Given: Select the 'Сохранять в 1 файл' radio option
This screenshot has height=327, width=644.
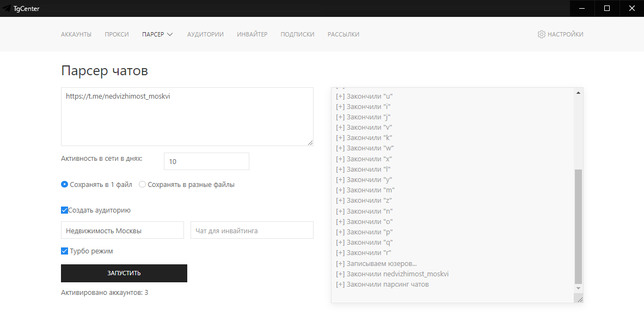Looking at the screenshot, I should click(x=65, y=185).
